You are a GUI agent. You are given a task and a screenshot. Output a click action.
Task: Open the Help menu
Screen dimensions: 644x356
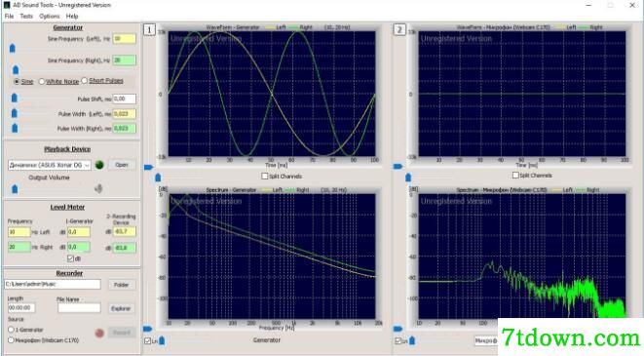point(72,16)
